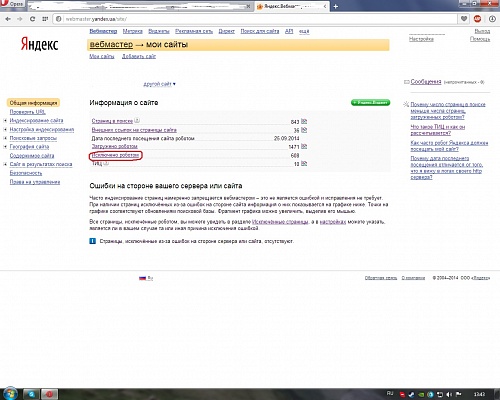Open the downloads icon in browser toolbar
Image resolution: width=500 pixels, height=400 pixels.
[492, 19]
